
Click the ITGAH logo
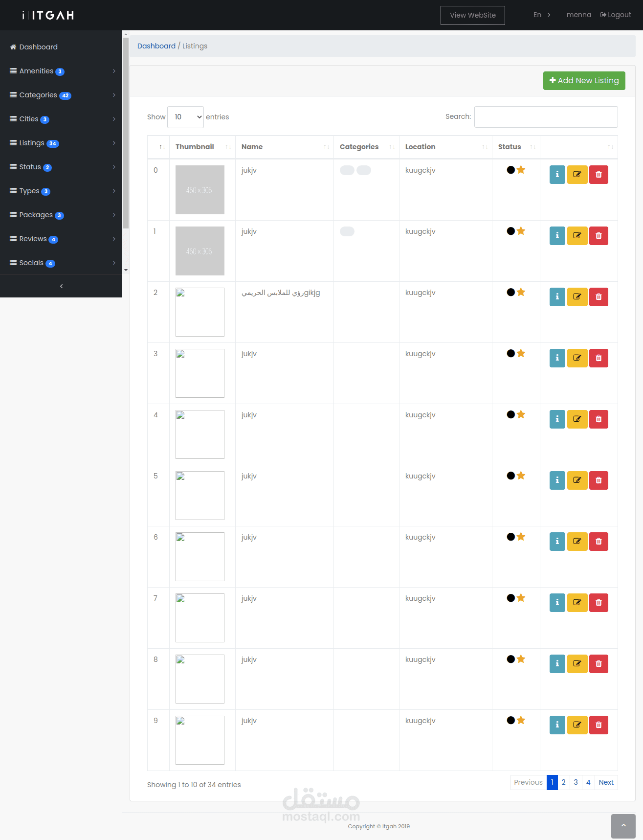(48, 15)
